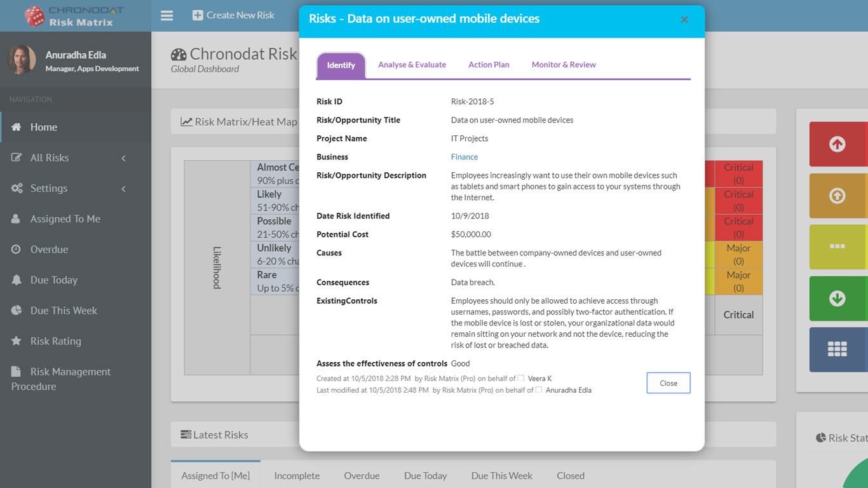Image resolution: width=868 pixels, height=488 pixels.
Task: Click Create New Risk in the top bar
Action: (x=233, y=15)
